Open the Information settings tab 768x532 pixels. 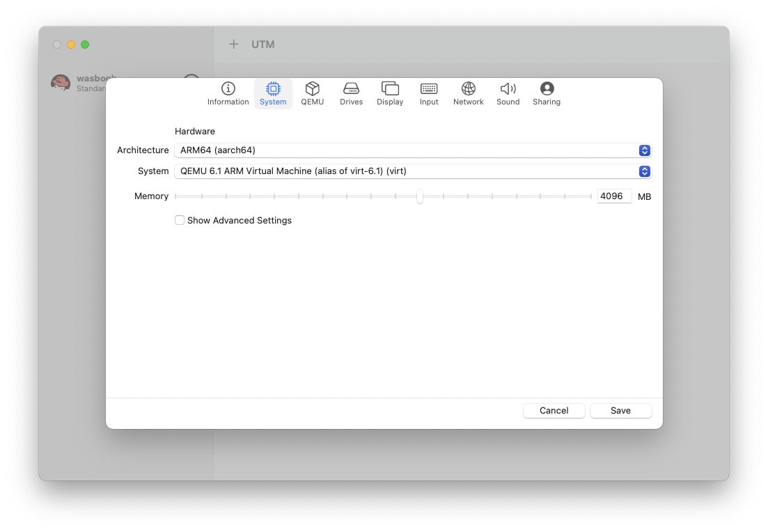228,93
